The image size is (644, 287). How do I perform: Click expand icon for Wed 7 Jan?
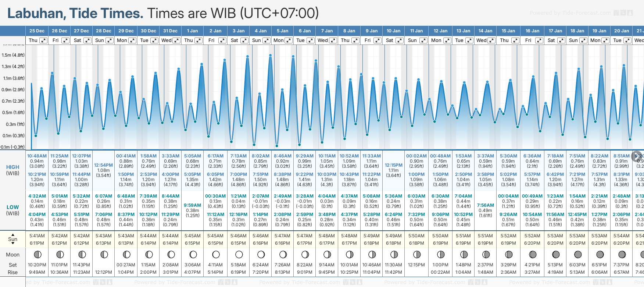(x=333, y=40)
